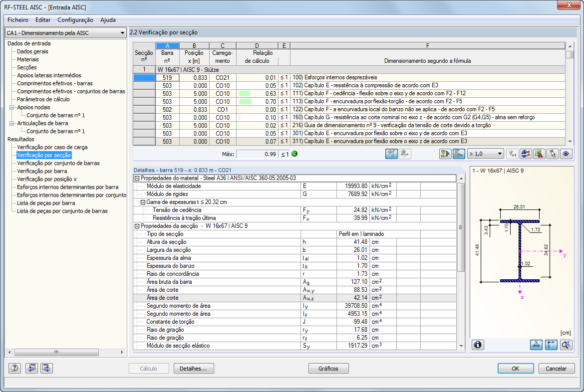Open the '> 1,0' filter dropdown
The width and height of the screenshot is (584, 392).
[x=485, y=154]
